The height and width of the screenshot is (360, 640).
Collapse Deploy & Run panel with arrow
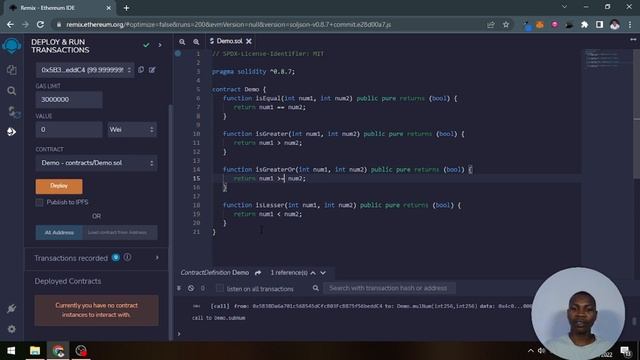tap(160, 45)
